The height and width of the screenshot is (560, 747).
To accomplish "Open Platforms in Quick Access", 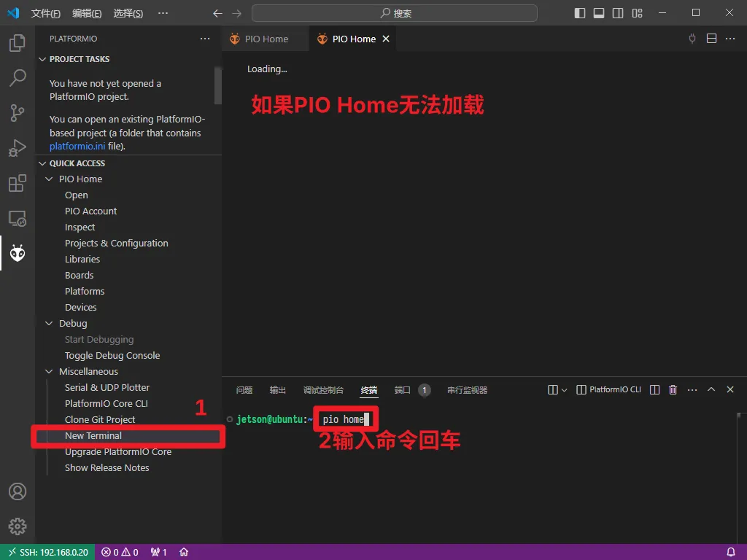I will [x=85, y=291].
